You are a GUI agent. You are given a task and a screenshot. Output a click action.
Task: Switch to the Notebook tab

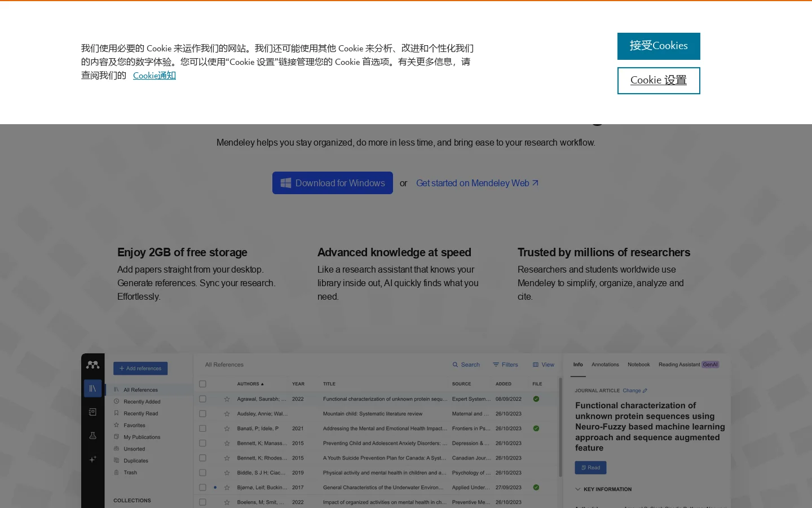pyautogui.click(x=639, y=365)
